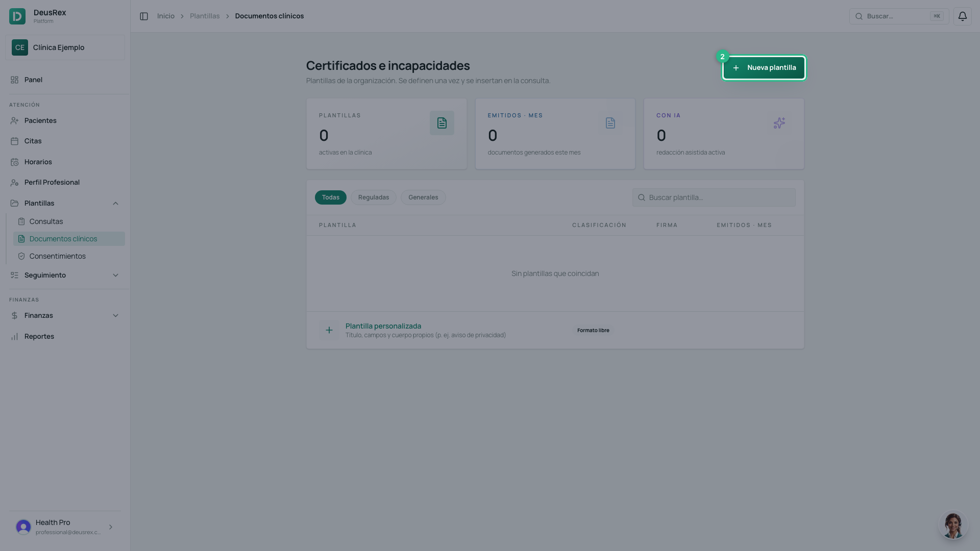This screenshot has width=980, height=551.
Task: Click the Clasificación column header
Action: (599, 226)
